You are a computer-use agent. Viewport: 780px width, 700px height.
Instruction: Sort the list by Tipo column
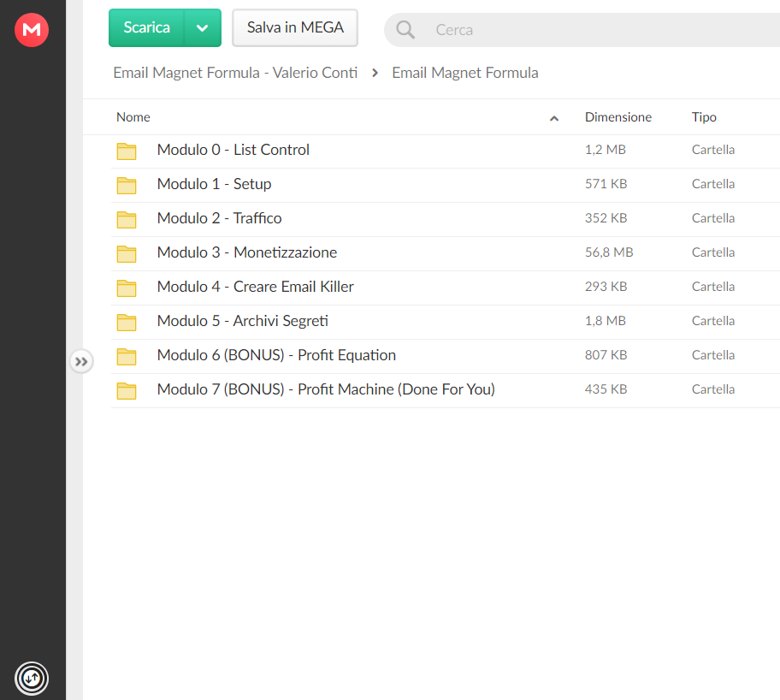[x=704, y=117]
